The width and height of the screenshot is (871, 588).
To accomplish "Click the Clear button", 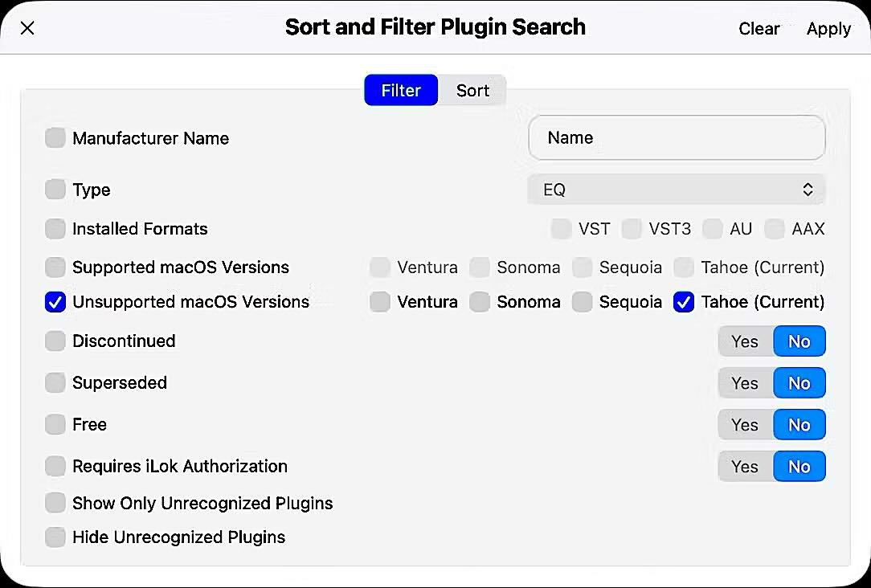I will [x=759, y=29].
